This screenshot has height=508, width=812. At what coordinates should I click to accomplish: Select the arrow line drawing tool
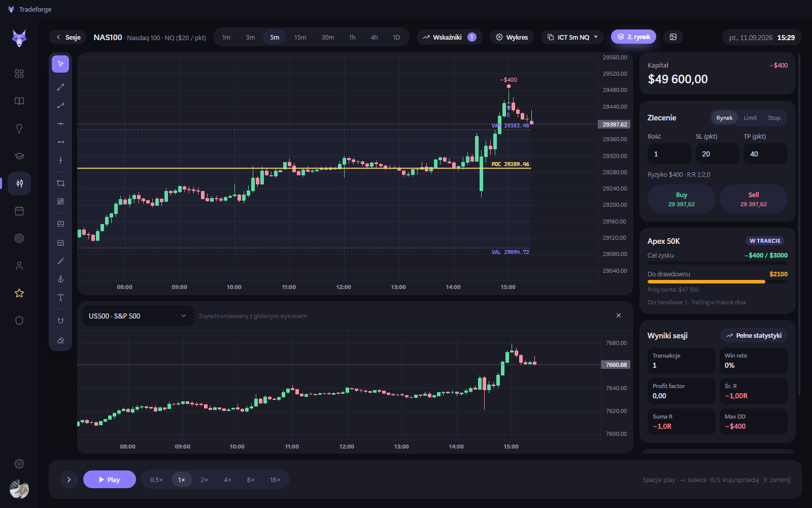click(60, 106)
